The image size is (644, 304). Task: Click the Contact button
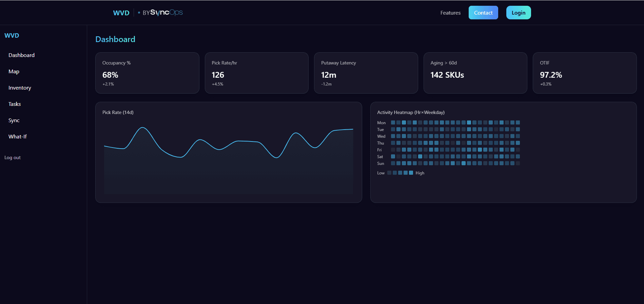point(483,13)
